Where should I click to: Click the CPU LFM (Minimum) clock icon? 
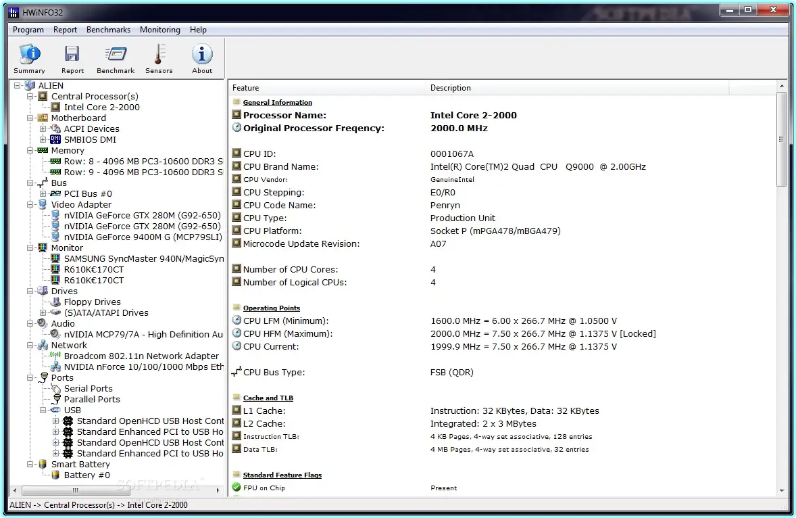237,320
